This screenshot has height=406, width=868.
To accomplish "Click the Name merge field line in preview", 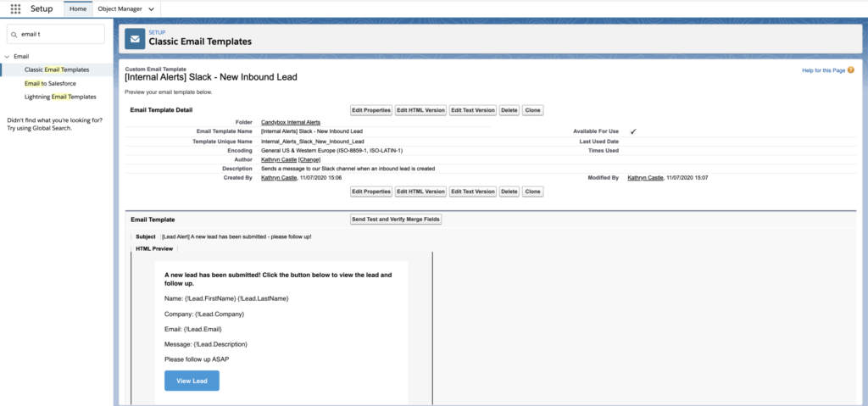I will tap(226, 298).
